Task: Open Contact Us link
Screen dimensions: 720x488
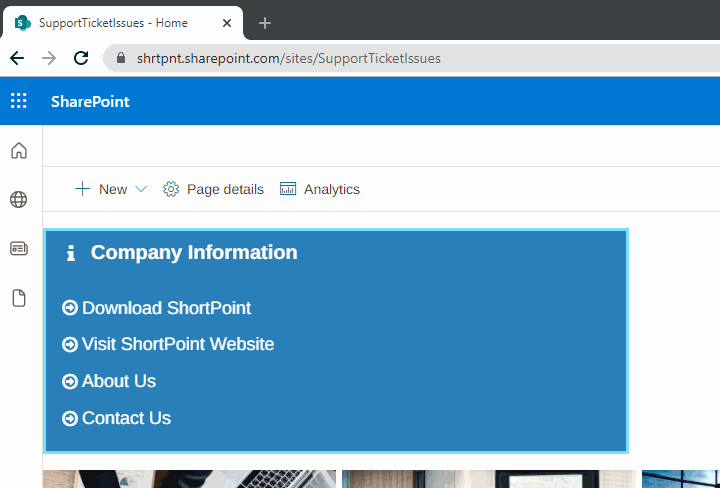Action: 126,418
